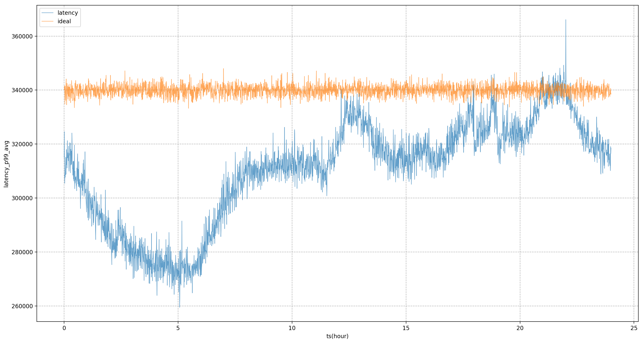
Task: Click the x-axis label ts(hour)
Action: pyautogui.click(x=337, y=336)
